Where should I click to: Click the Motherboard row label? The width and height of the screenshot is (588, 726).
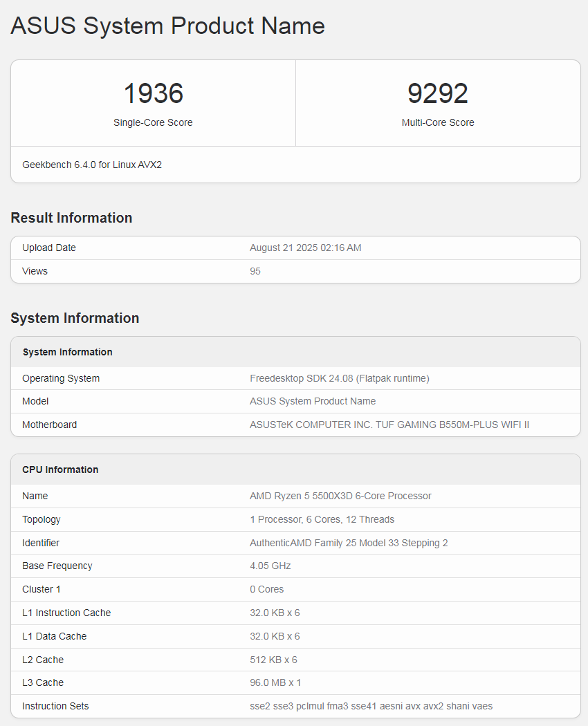click(50, 425)
